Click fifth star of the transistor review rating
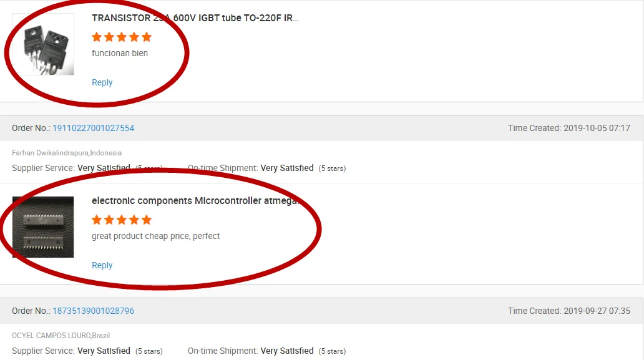Image resolution: width=644 pixels, height=360 pixels. [x=147, y=37]
